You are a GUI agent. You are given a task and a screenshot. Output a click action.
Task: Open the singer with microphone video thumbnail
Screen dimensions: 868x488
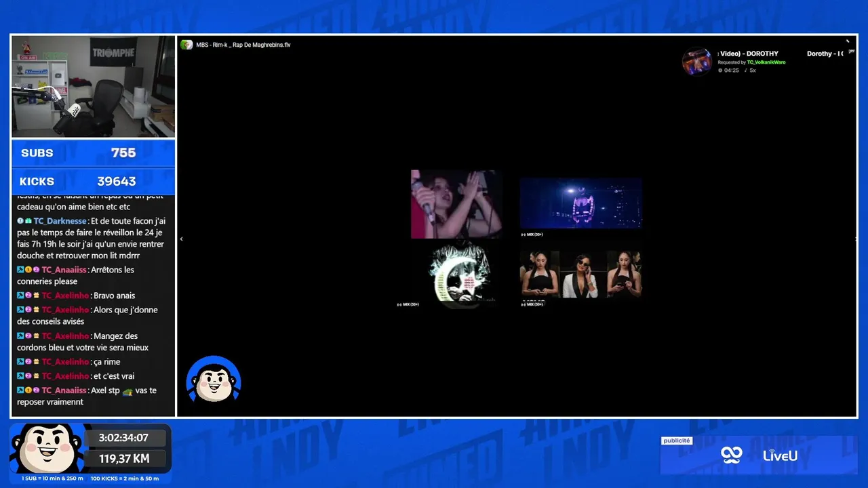456,204
